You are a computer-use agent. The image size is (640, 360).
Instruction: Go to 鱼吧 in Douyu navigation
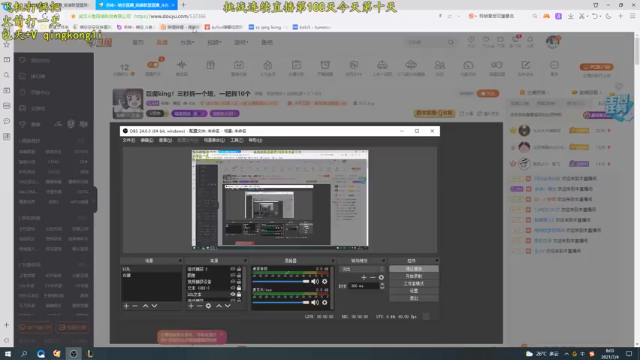pyautogui.click(x=267, y=42)
